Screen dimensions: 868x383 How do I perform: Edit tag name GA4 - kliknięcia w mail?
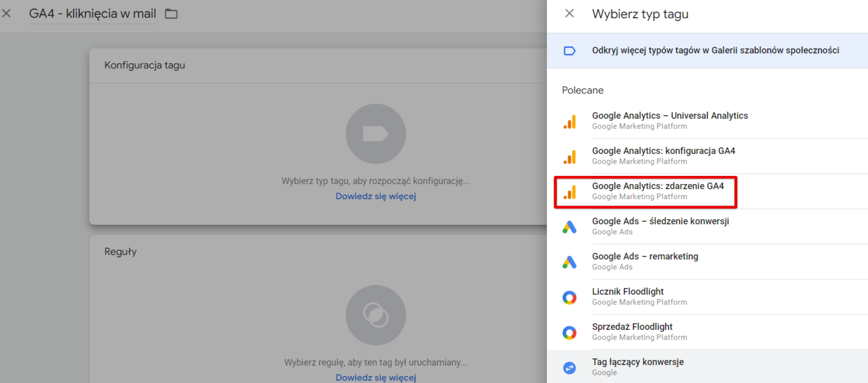(x=93, y=14)
